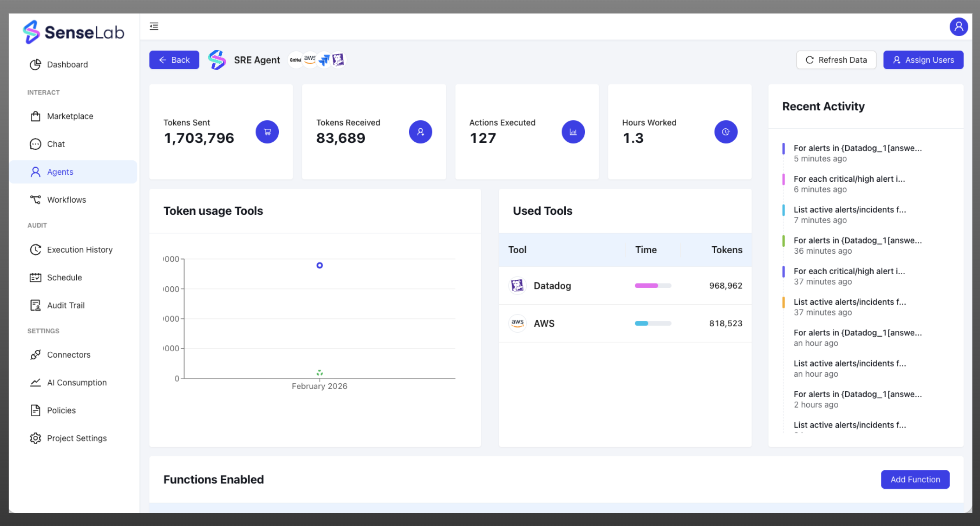Image resolution: width=980 pixels, height=526 pixels.
Task: Click the Tokens Sent cart icon
Action: (267, 132)
